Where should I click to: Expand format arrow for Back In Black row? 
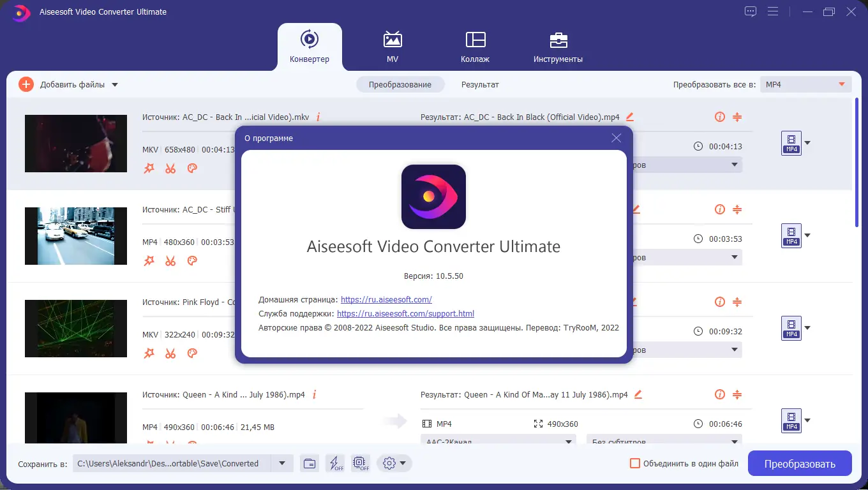(x=807, y=143)
